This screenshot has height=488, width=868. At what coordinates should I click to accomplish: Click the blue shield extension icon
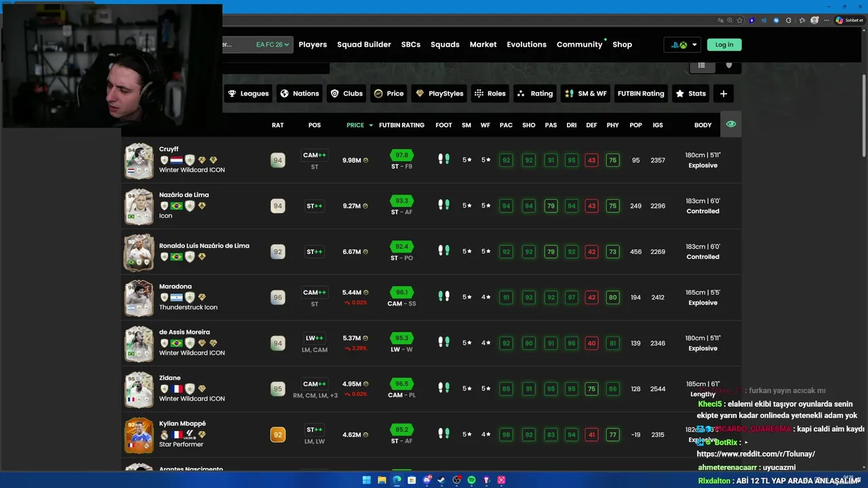pyautogui.click(x=751, y=20)
